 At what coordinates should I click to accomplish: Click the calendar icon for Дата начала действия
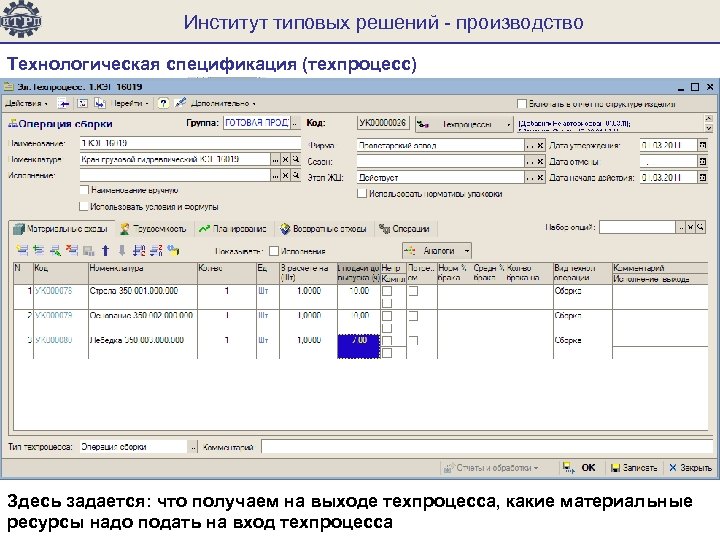pos(703,177)
